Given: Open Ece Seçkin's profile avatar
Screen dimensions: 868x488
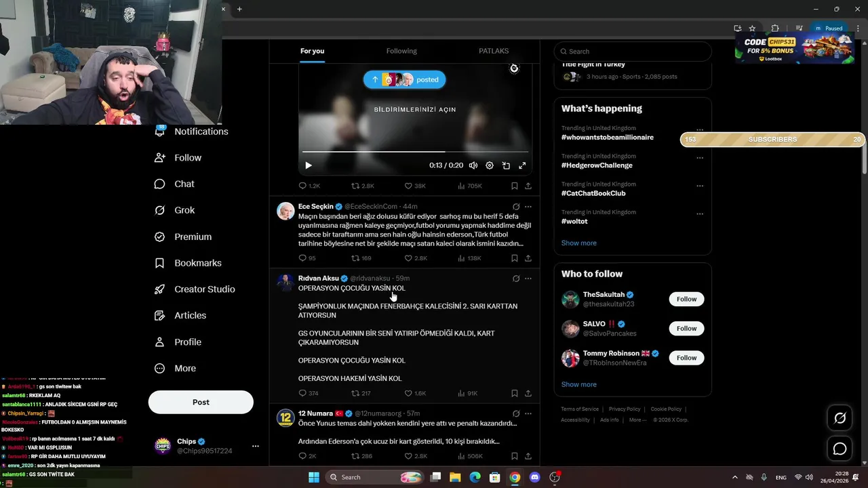Looking at the screenshot, I should (285, 211).
